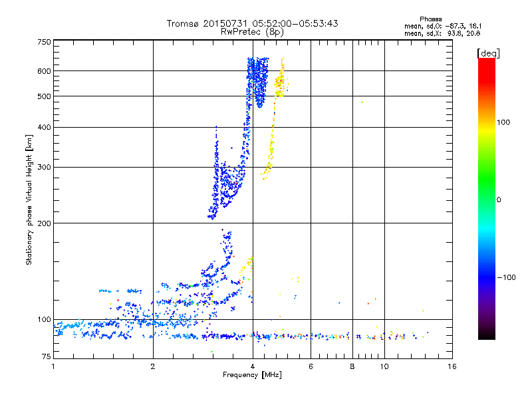532x399 pixels.
Task: Select the 'mean, sd,O: -87.3, 18.1' line
Action: pos(442,26)
